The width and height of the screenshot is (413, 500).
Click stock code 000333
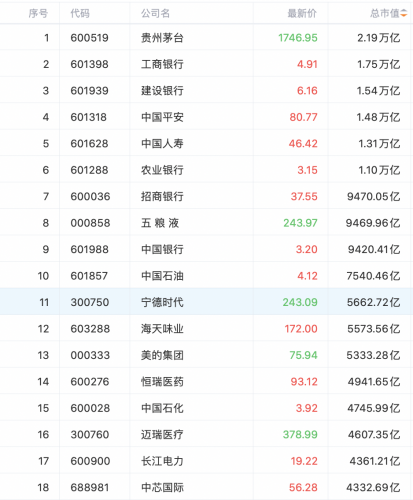[90, 355]
